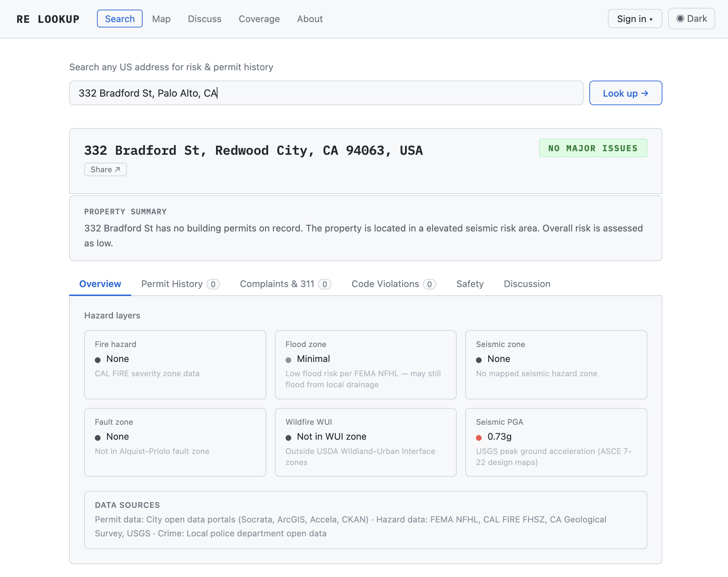Switch to the Safety tab
The image size is (728, 577).
pos(470,284)
